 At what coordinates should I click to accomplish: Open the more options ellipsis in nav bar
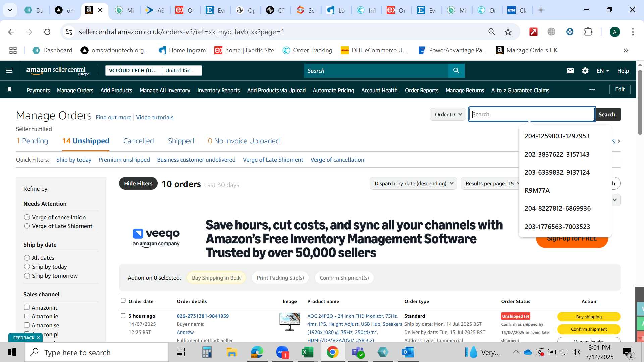pos(592,89)
